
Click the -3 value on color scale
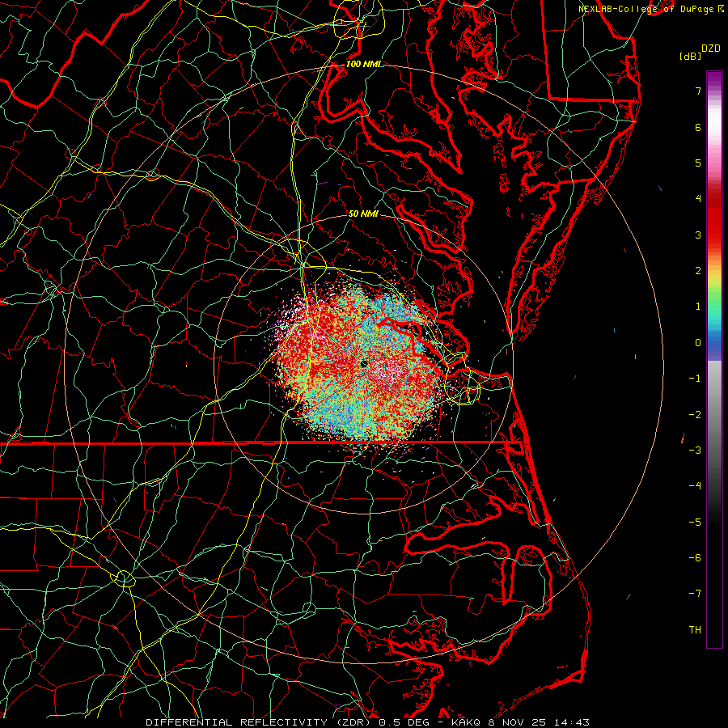695,451
